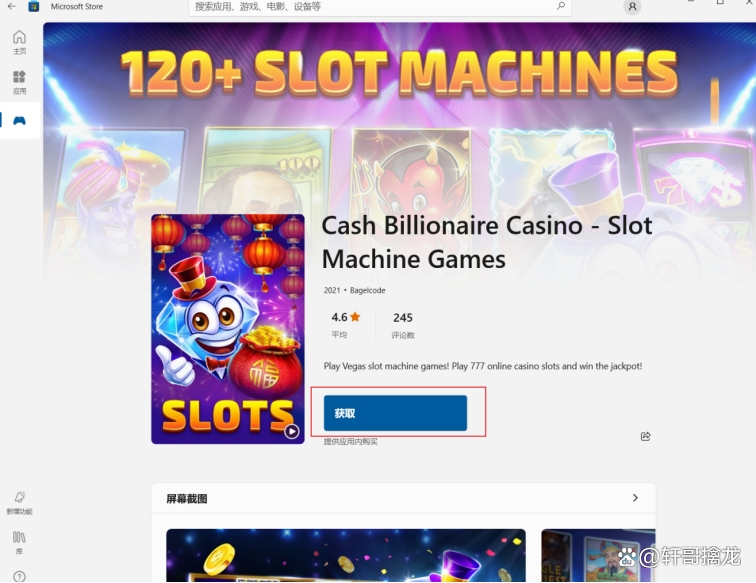This screenshot has width=756, height=583.
Task: Open the Apps (应用) sidebar section
Action: (x=19, y=82)
